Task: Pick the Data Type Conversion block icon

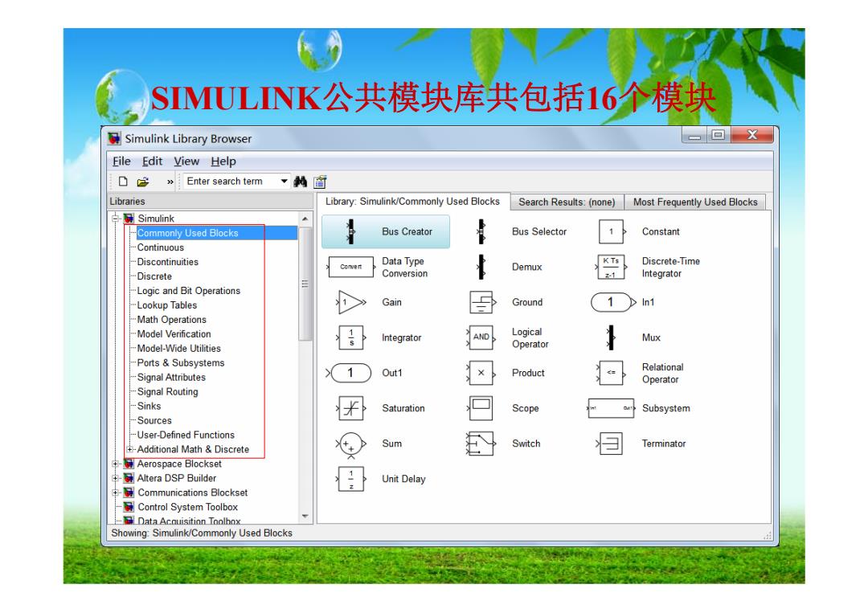Action: (x=351, y=267)
